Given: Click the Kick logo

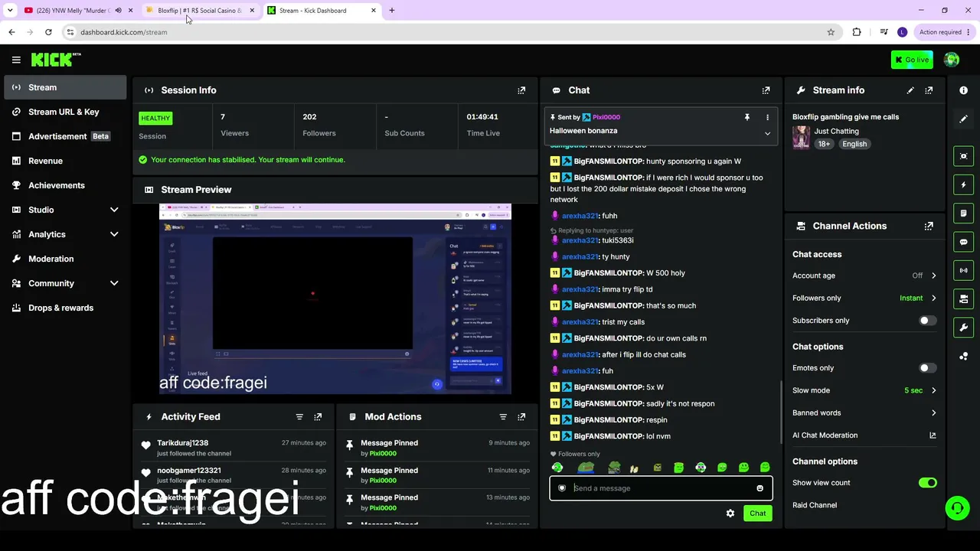Looking at the screenshot, I should point(56,60).
